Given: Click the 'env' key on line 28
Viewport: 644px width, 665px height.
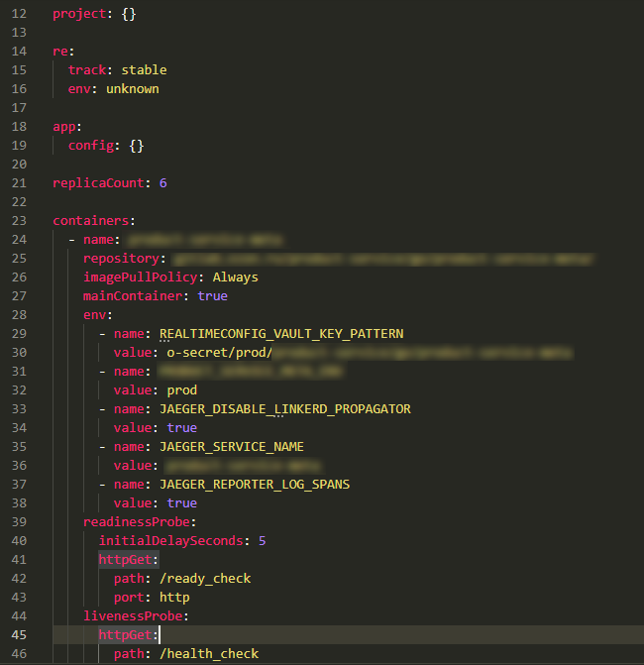Looking at the screenshot, I should pos(94,315).
